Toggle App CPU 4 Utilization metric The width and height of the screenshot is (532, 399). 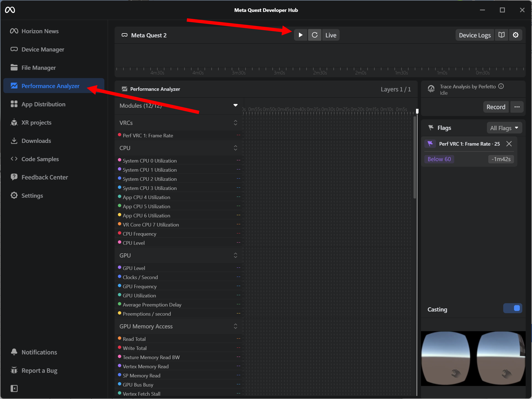(x=179, y=197)
